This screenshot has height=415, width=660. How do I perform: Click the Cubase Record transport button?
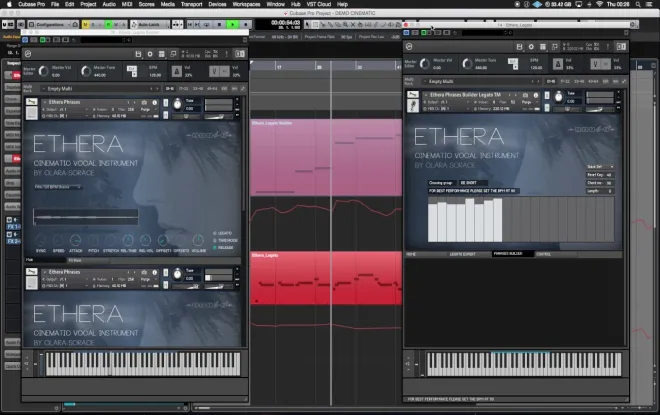245,24
